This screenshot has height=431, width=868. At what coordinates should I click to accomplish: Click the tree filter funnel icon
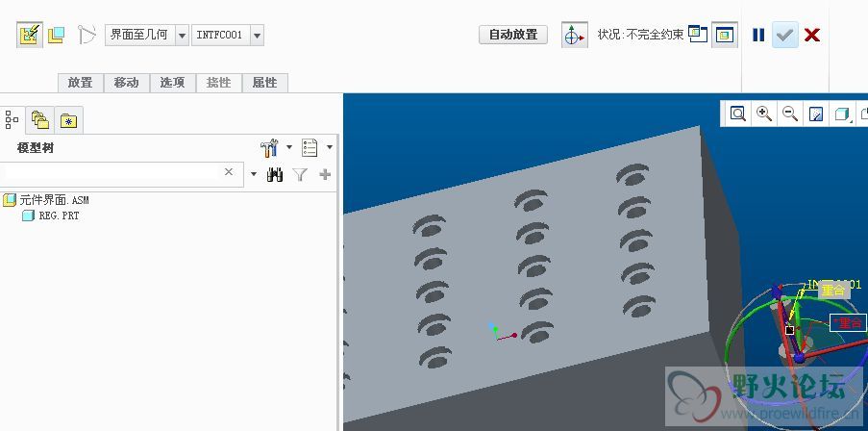[300, 174]
